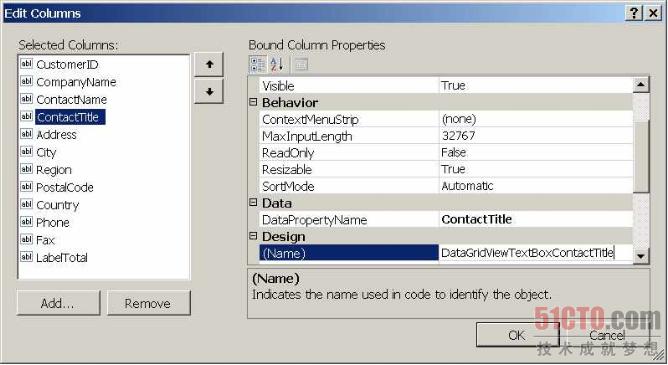Click the Resizable value True

[453, 169]
